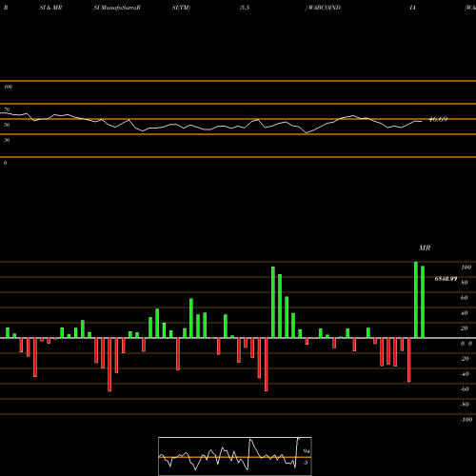Click the 'SI MunafaSutraR' header text
The image size is (476, 476).
click(117, 8)
